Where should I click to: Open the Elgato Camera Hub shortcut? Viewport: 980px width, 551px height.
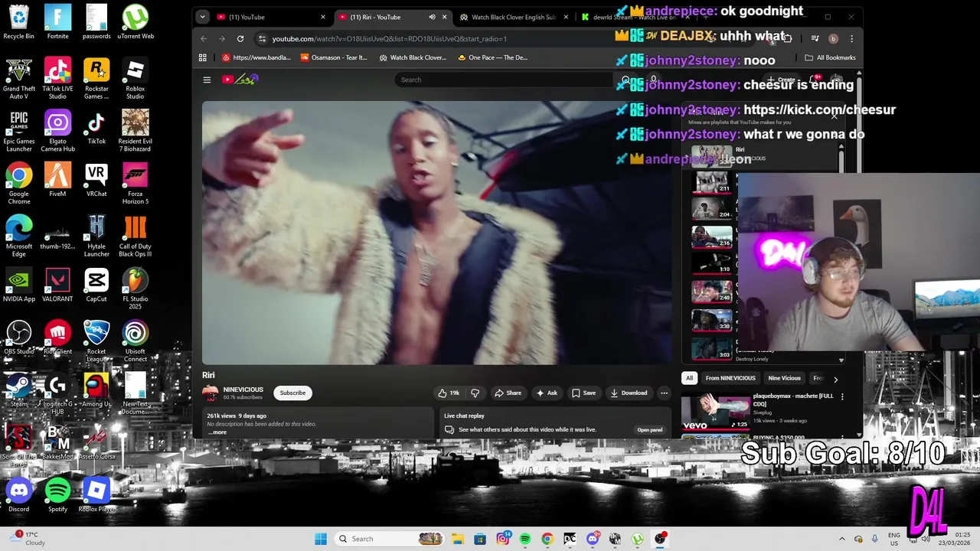pos(57,131)
